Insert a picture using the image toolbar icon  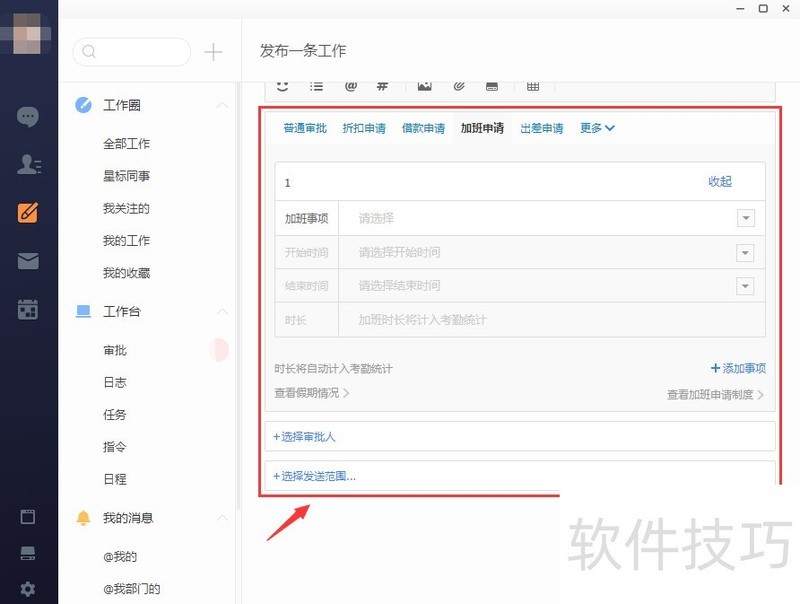pyautogui.click(x=424, y=86)
